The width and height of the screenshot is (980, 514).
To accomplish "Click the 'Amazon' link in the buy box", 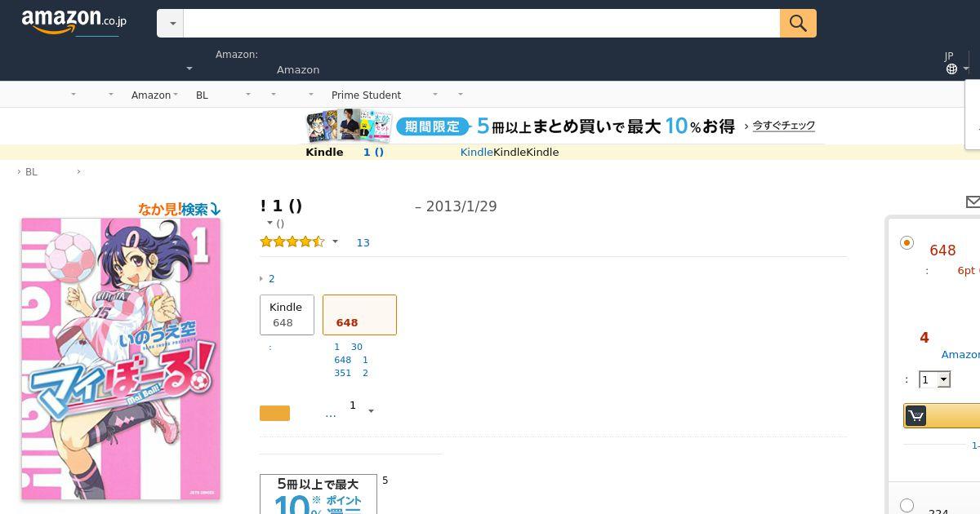I will point(960,354).
